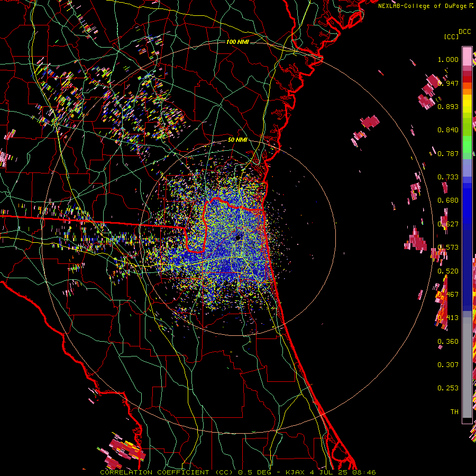Click the 0.893 color scale value
The width and height of the screenshot is (476, 476).
[448, 106]
